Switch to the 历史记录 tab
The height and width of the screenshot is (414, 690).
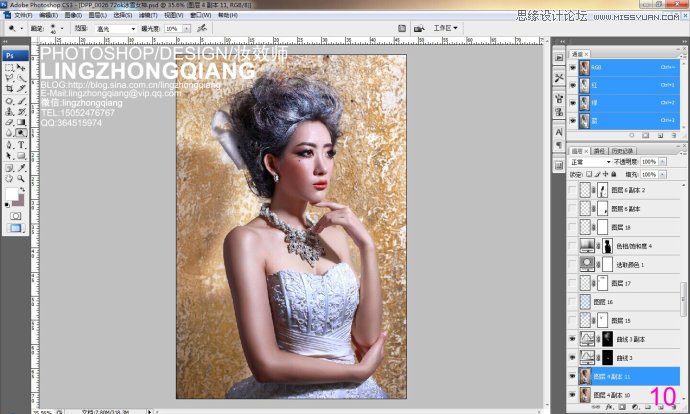click(622, 151)
